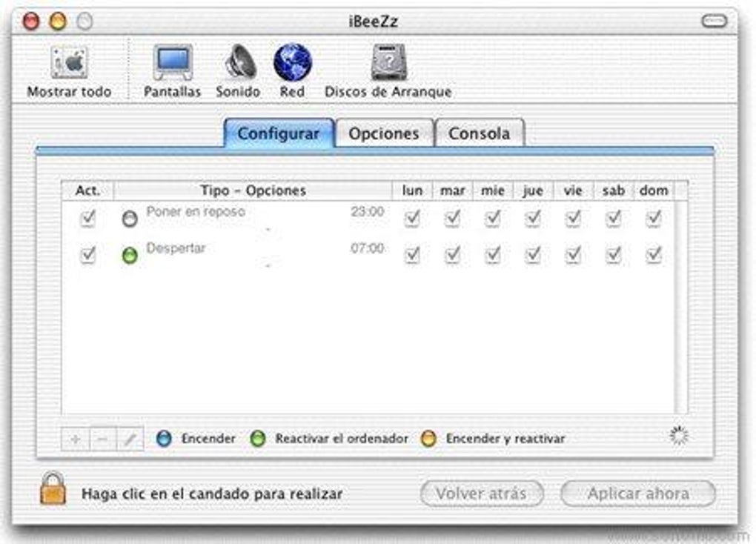Select the Poner en reposo row text

point(196,212)
